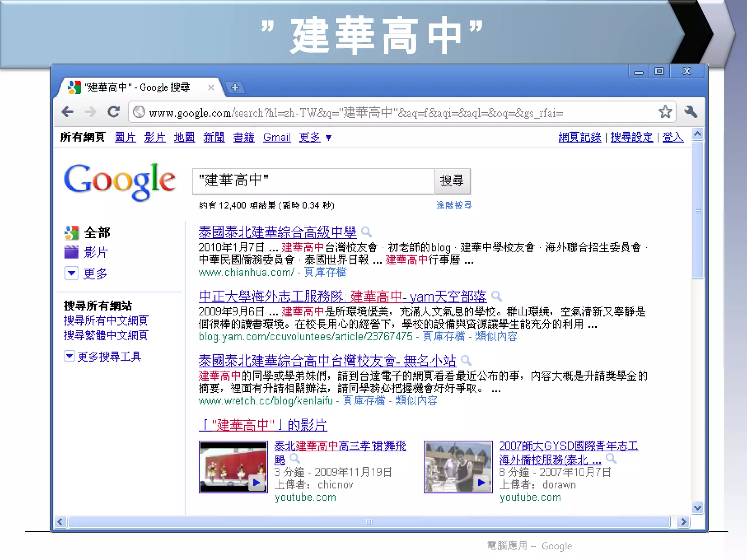Screen dimensions: 747x560
Task: Click the browser forward arrow
Action: (90, 112)
